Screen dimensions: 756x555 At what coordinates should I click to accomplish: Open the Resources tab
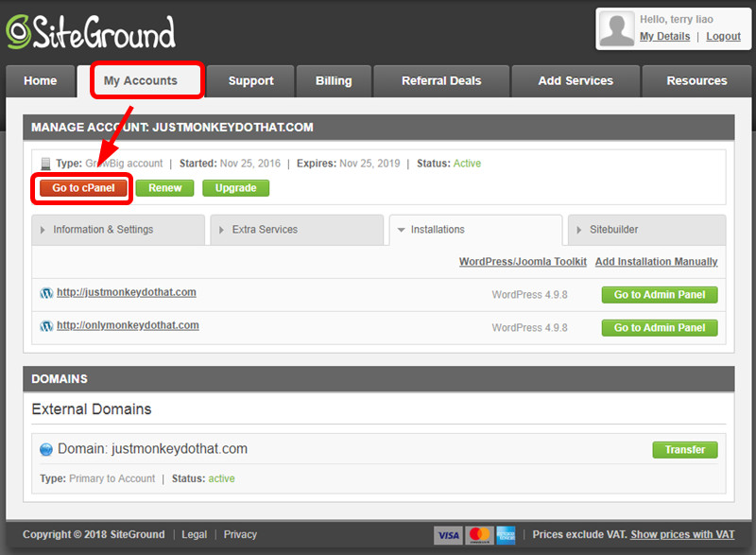pos(696,81)
